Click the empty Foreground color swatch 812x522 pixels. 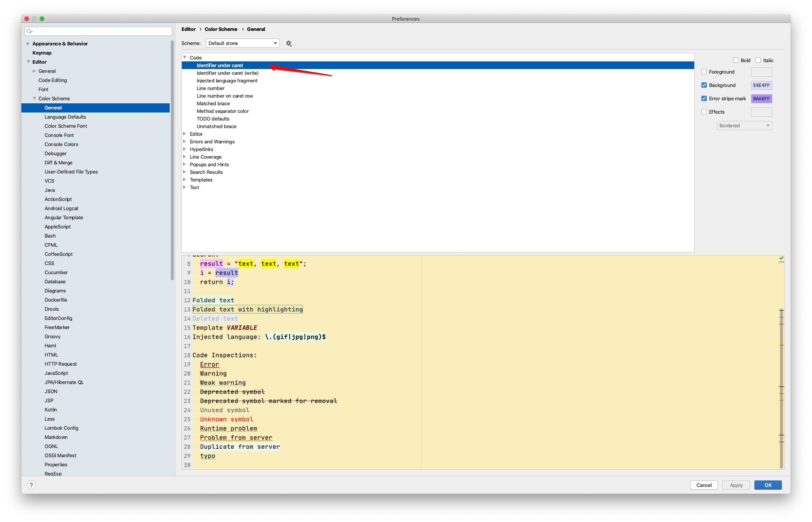(761, 72)
